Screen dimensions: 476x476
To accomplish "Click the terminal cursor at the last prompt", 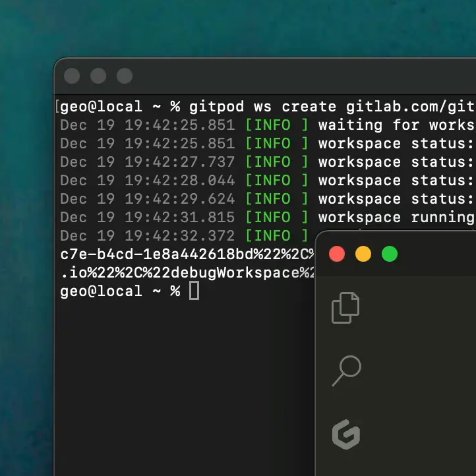I will (x=194, y=291).
